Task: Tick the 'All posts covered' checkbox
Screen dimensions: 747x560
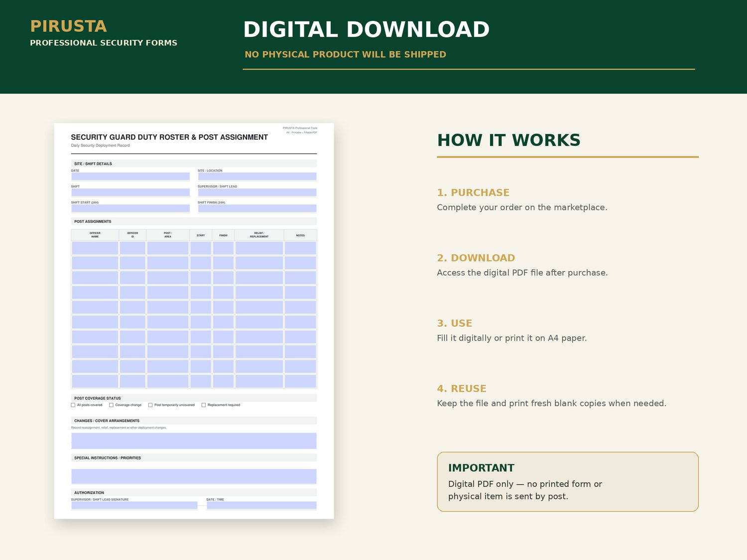Action: pos(73,405)
